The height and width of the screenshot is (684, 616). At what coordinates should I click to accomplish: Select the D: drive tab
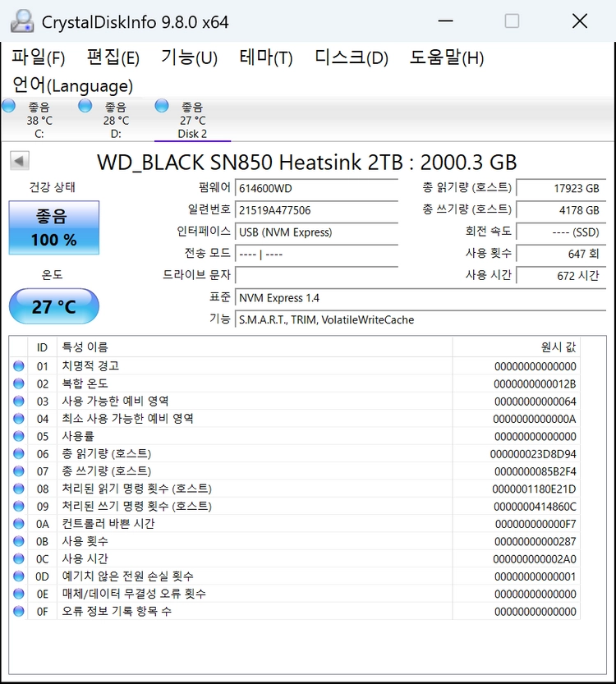(x=116, y=120)
